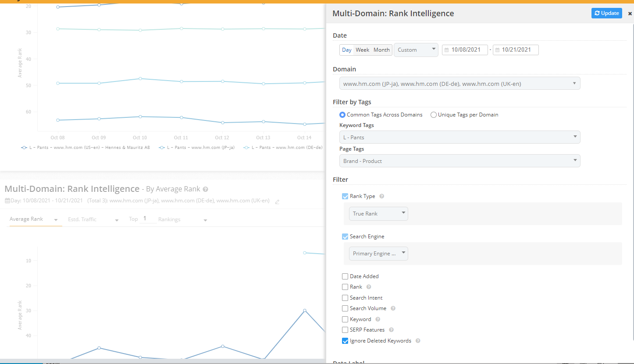Click the help icon next to Rank Type

(x=381, y=197)
